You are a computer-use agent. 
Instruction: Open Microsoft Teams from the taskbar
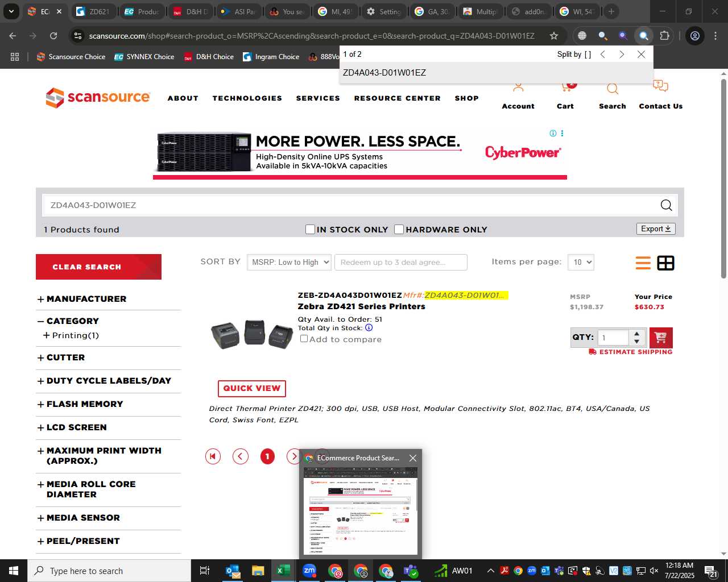pyautogui.click(x=411, y=571)
